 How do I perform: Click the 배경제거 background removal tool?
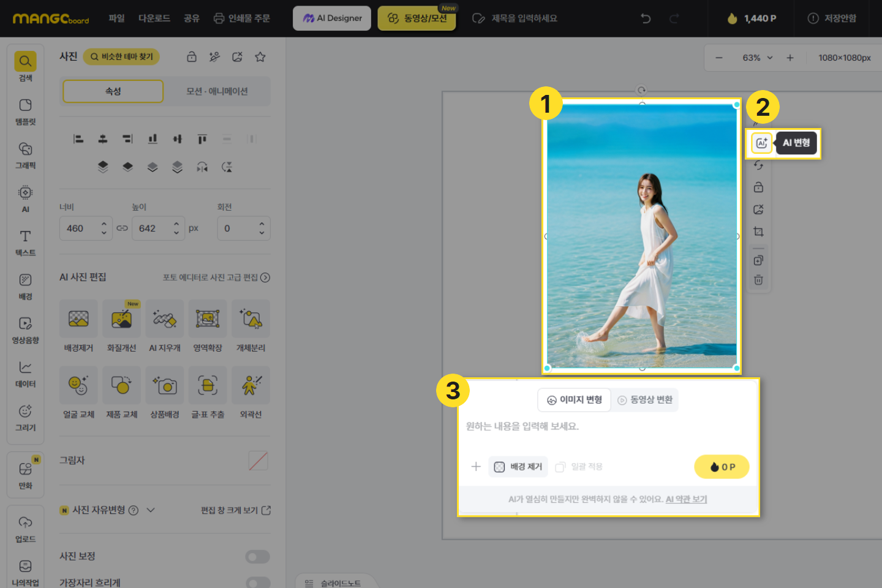pyautogui.click(x=78, y=326)
